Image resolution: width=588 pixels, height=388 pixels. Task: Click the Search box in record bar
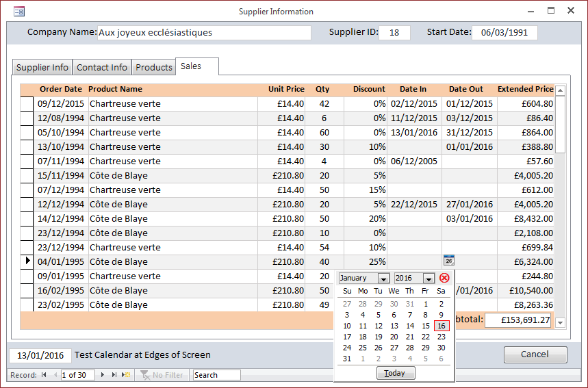[x=216, y=375]
